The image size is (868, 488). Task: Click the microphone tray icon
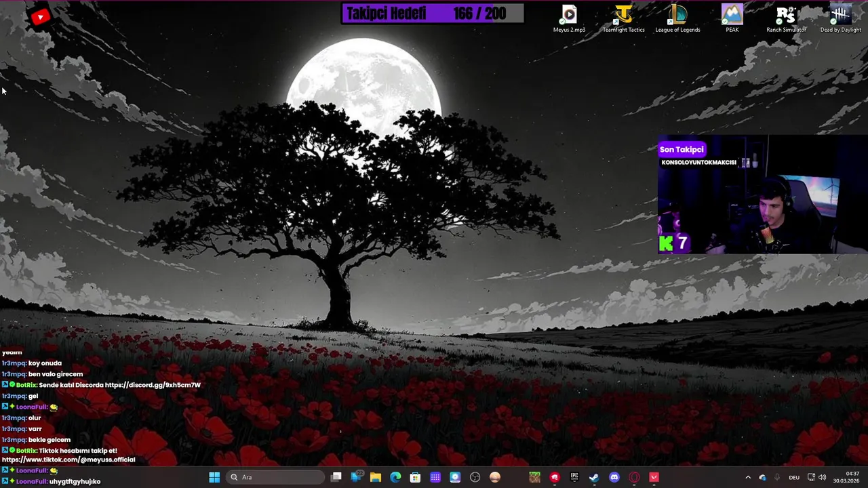[777, 477]
